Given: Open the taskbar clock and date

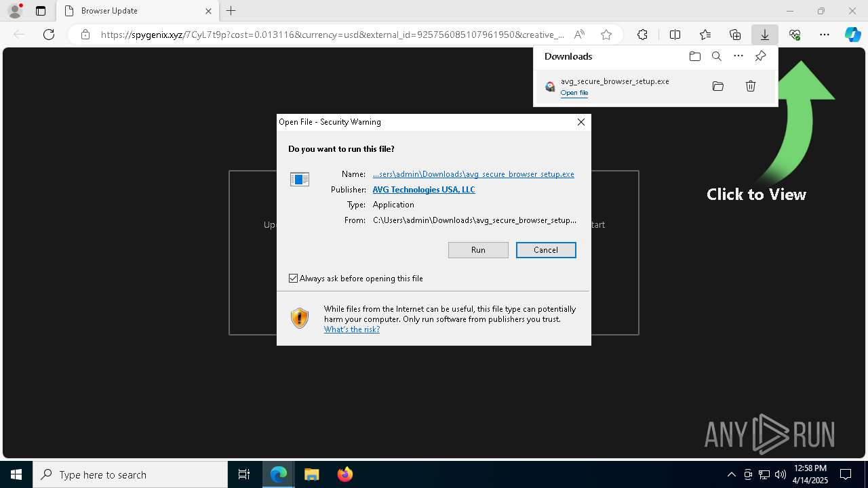Looking at the screenshot, I should [810, 474].
